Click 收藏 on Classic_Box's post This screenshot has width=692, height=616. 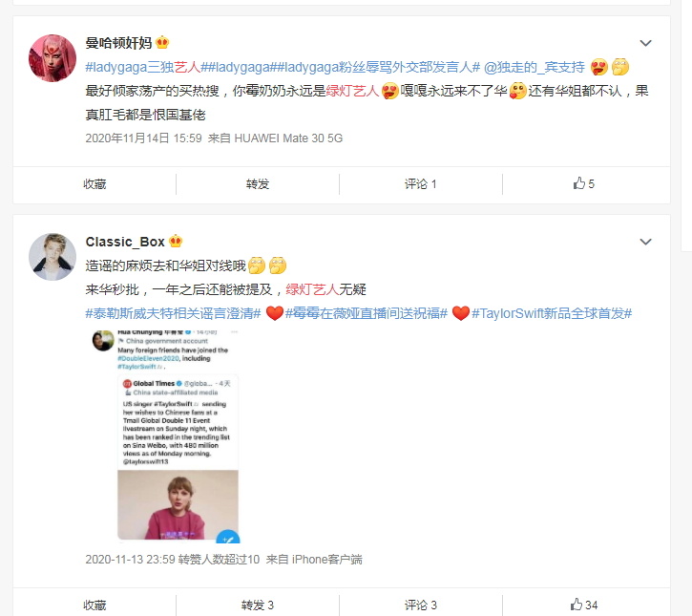(94, 605)
